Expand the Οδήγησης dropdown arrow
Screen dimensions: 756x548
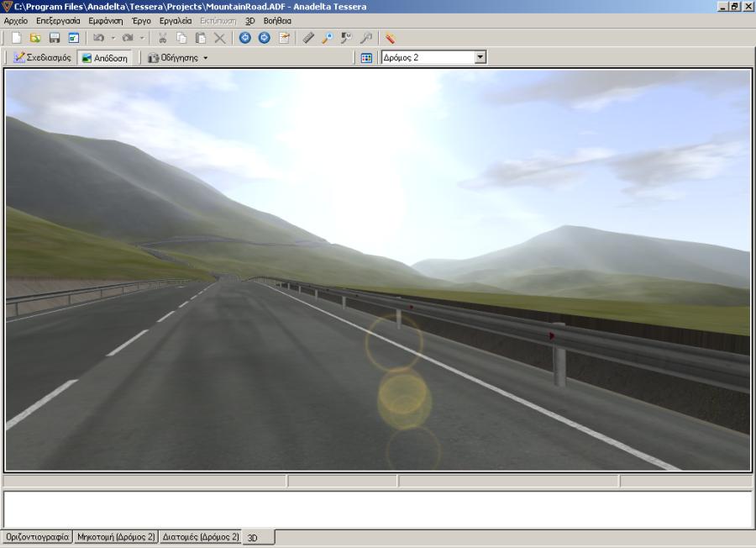click(206, 58)
